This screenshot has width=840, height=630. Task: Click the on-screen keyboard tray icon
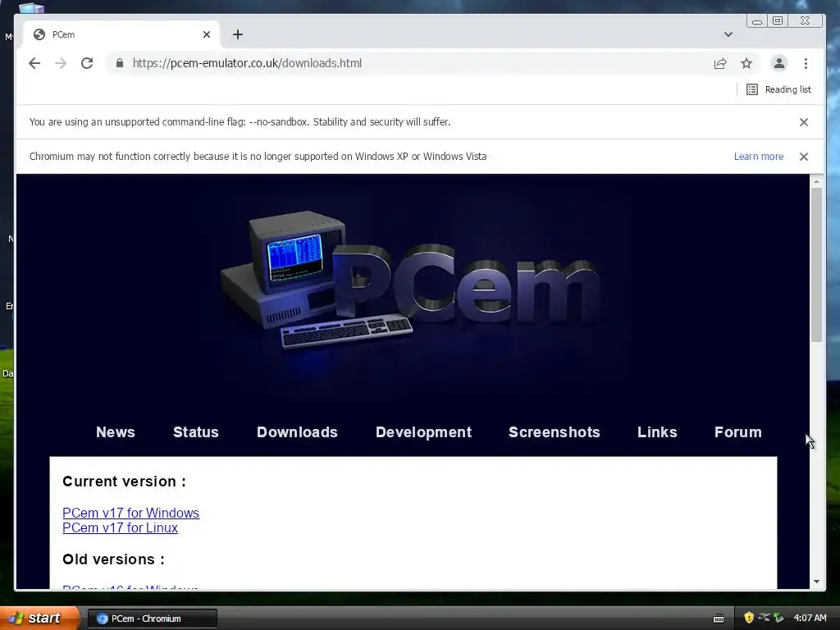(x=719, y=619)
